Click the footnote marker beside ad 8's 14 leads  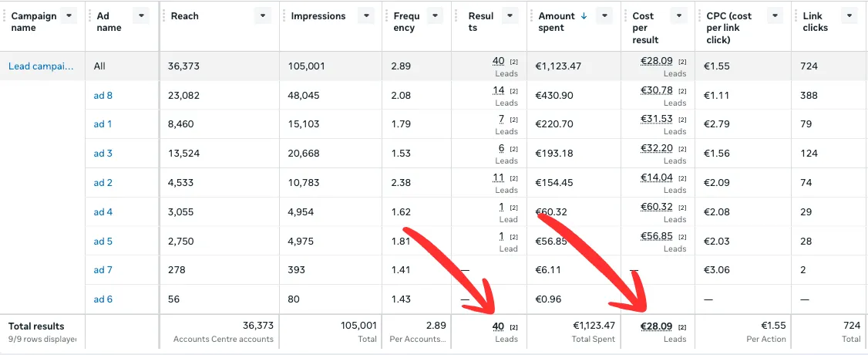click(514, 91)
